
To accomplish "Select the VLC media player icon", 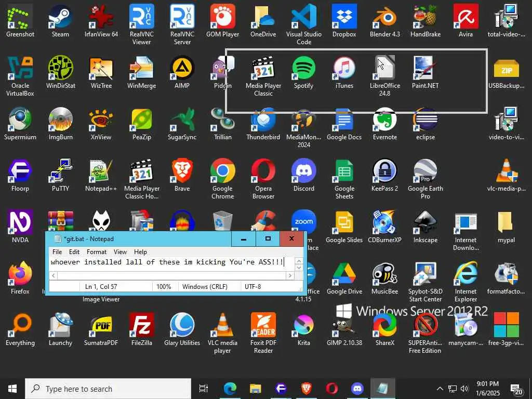I will coord(222,333).
